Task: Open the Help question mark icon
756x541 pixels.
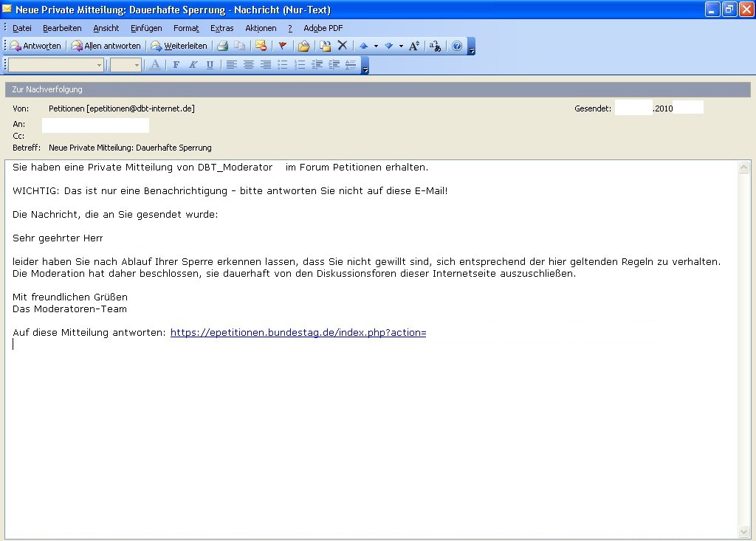Action: coord(457,46)
